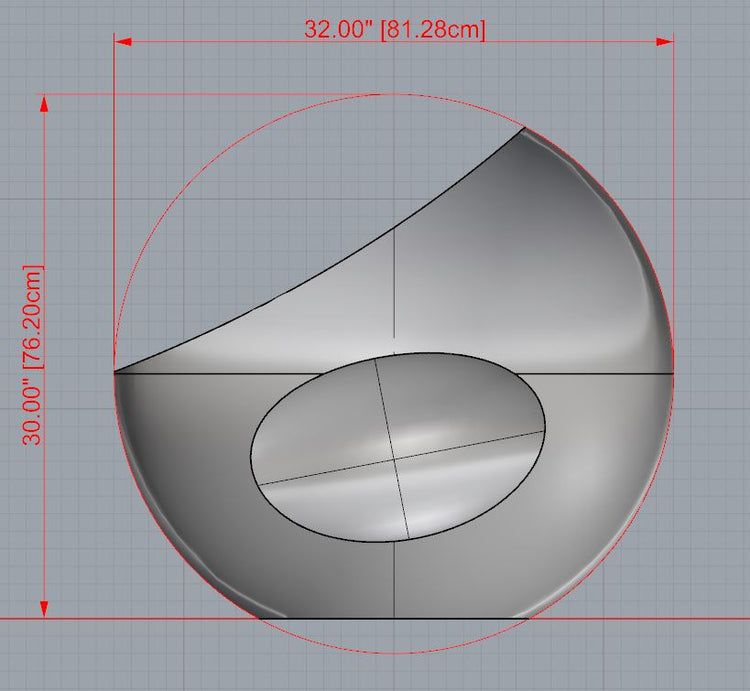Click the crosshair intersection inside the ellipse
The image size is (750, 691).
(397, 458)
